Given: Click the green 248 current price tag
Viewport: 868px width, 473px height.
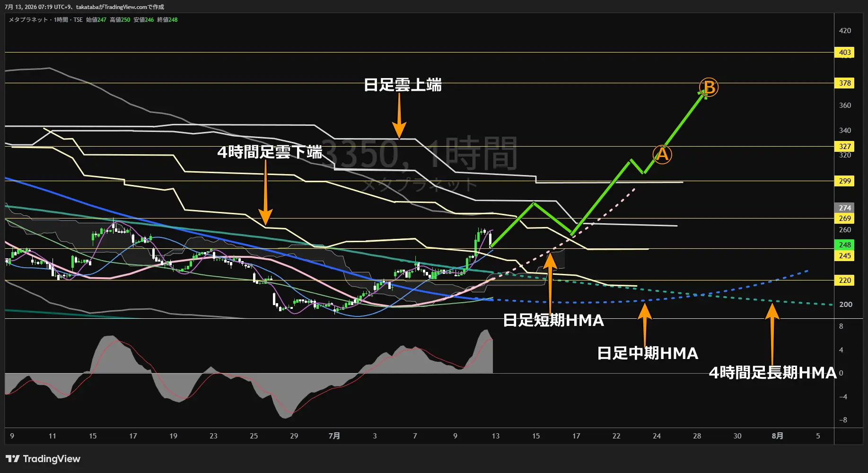Looking at the screenshot, I should [x=845, y=245].
